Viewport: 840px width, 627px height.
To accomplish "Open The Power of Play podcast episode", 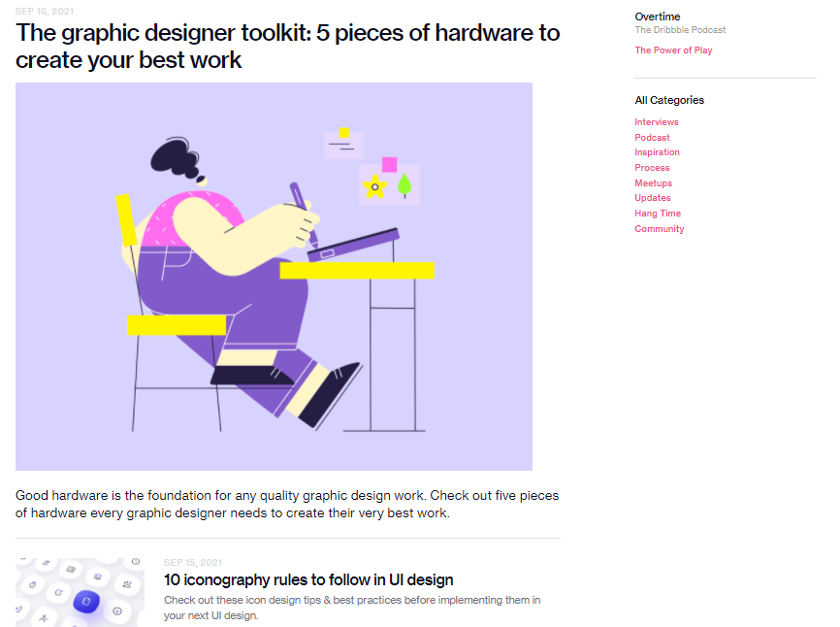I will 673,49.
